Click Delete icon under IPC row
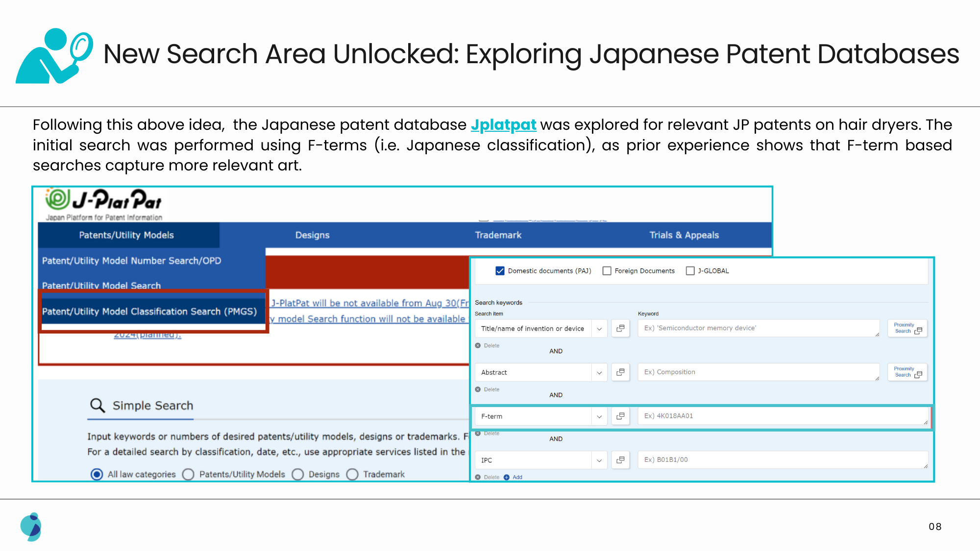 478,478
